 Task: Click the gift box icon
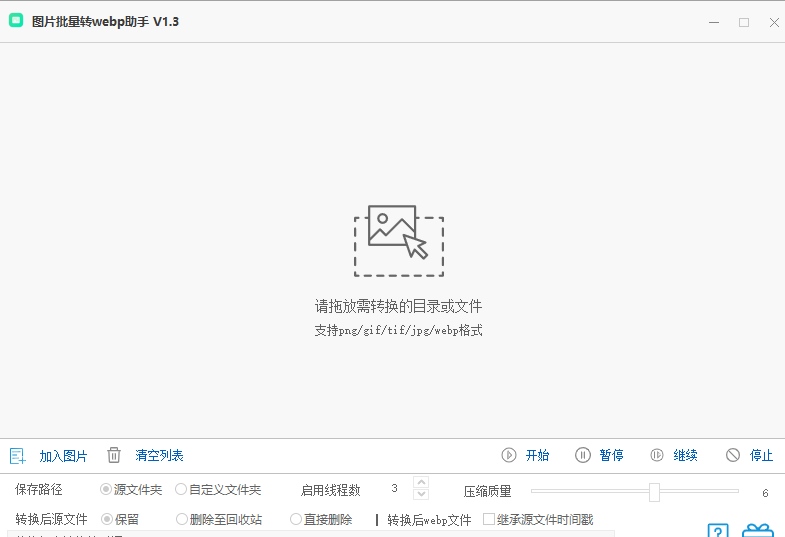click(757, 530)
